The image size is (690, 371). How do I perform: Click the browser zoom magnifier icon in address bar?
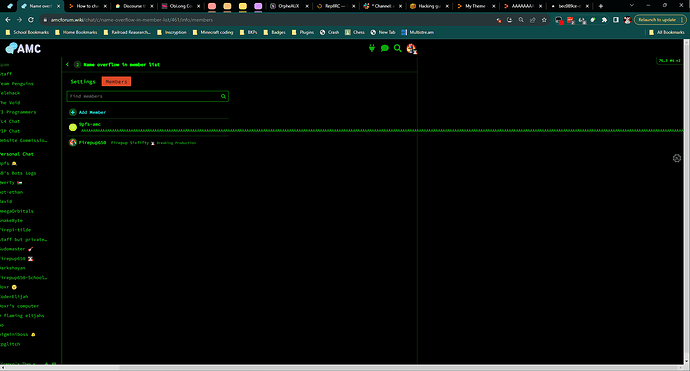(521, 20)
